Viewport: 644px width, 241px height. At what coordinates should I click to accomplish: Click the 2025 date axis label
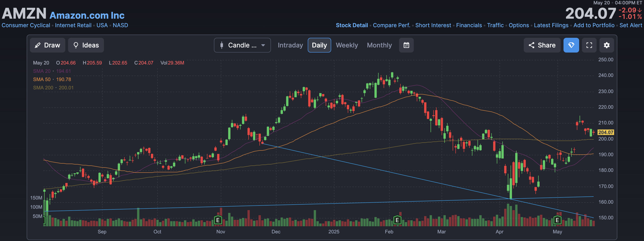[x=334, y=232]
